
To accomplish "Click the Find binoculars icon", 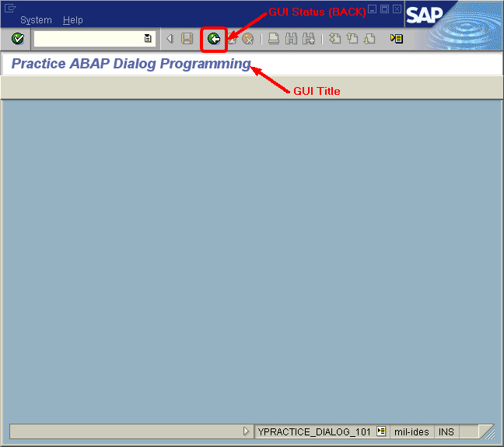I will point(292,39).
